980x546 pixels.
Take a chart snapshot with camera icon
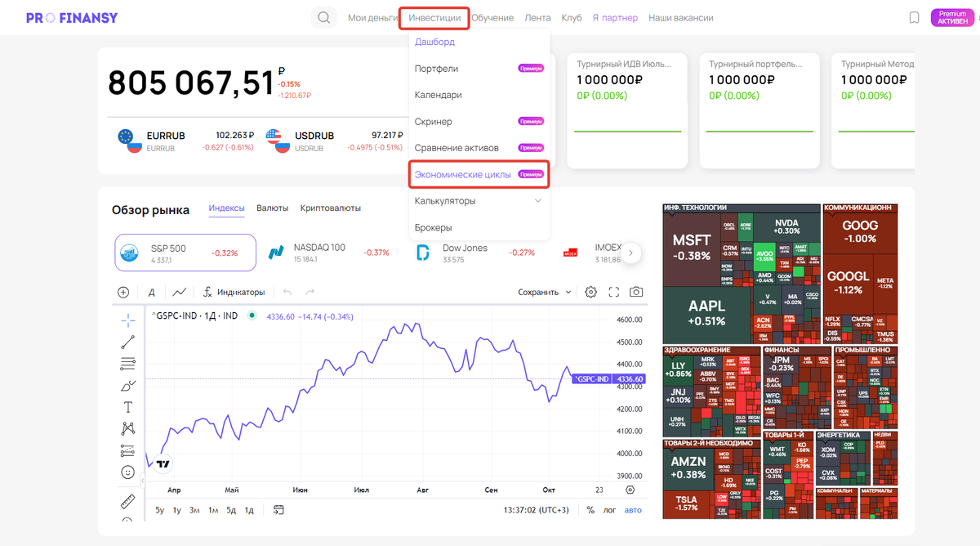coord(636,292)
